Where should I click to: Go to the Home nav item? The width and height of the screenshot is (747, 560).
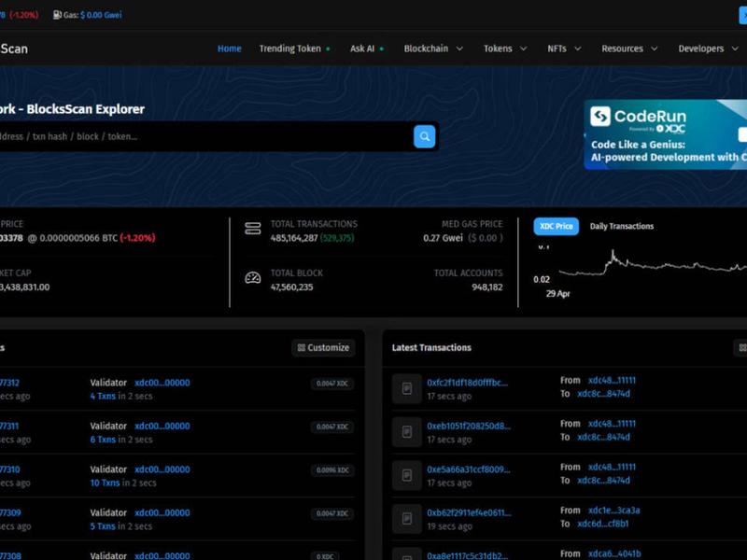[x=229, y=49]
